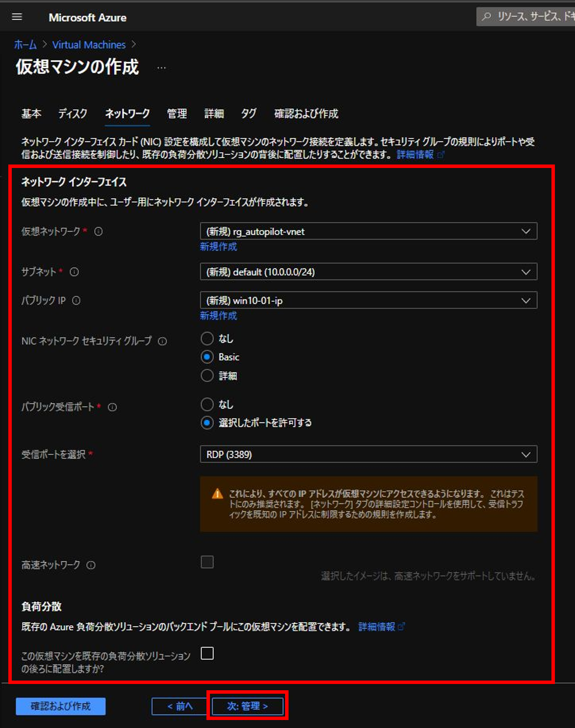
Task: Click the 確認および作成 button
Action: [60, 706]
